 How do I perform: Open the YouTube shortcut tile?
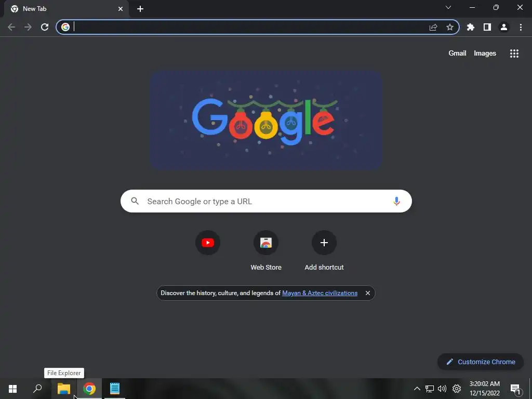click(208, 243)
